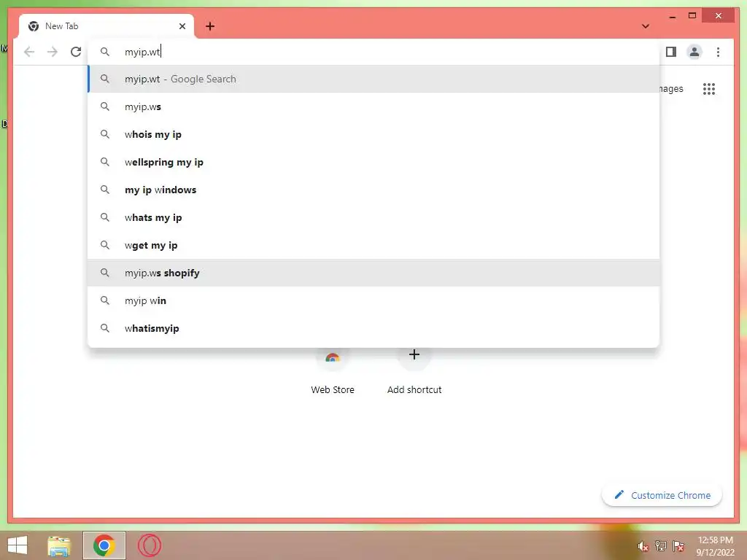747x560 pixels.
Task: Click the Chrome taskbar icon
Action: coord(104,545)
